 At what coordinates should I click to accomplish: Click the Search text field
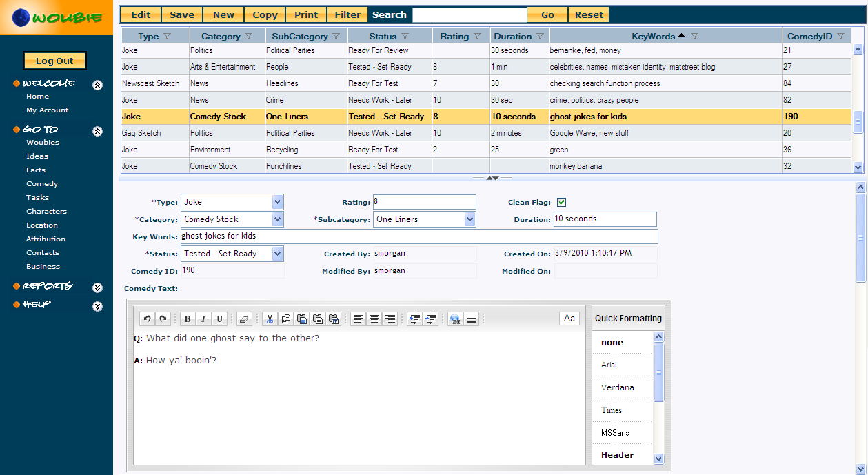pyautogui.click(x=469, y=14)
